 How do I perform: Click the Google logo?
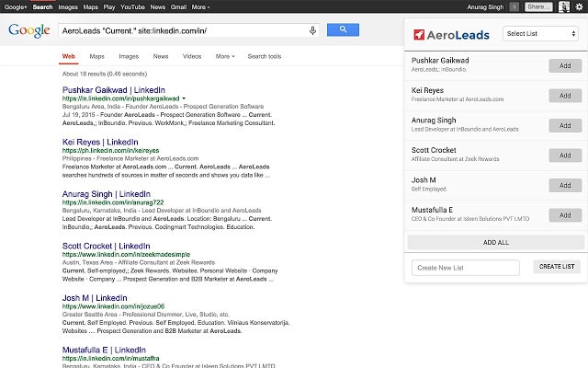pyautogui.click(x=28, y=30)
